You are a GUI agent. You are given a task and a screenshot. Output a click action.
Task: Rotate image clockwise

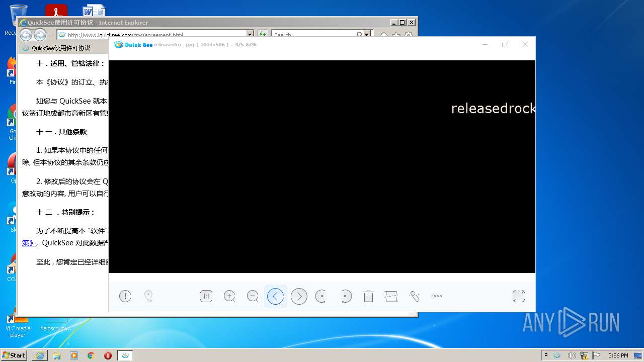[345, 296]
